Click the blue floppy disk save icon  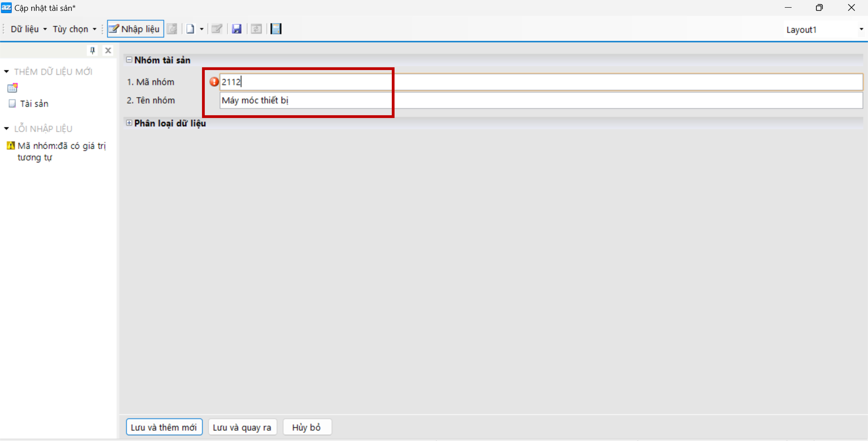click(x=237, y=29)
